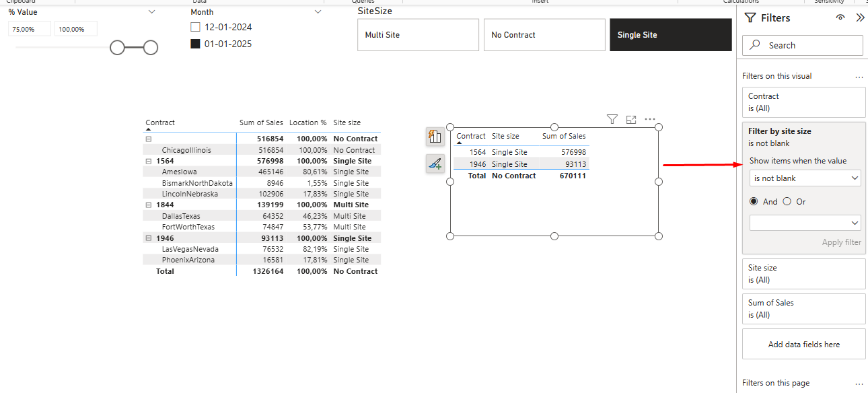Collapse the 1844 contract row in matrix
The image size is (868, 393).
149,205
